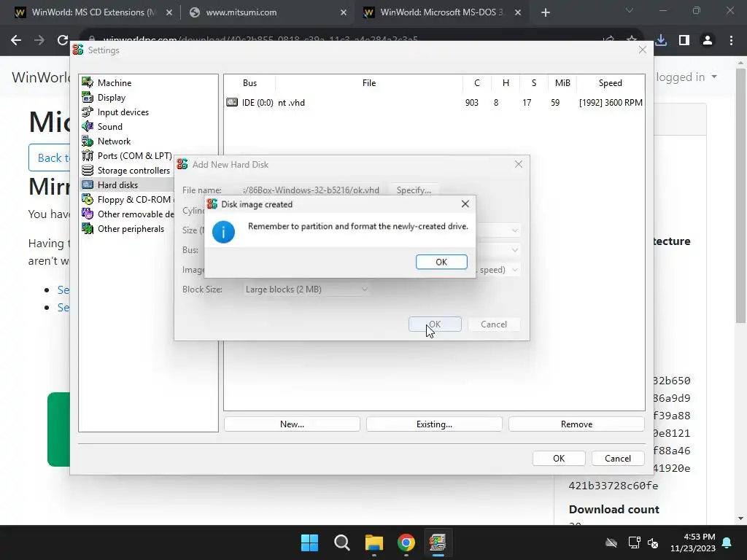
Task: Click the Speed column header
Action: point(611,83)
